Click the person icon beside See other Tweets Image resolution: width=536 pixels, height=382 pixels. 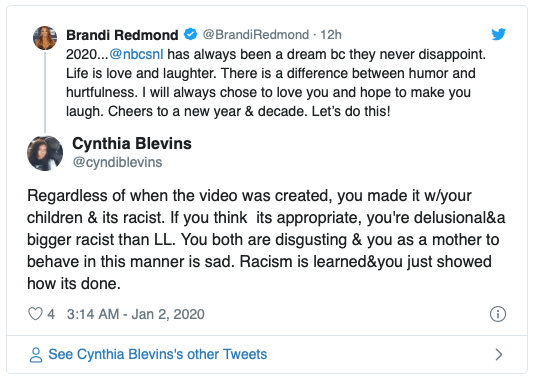tap(36, 355)
